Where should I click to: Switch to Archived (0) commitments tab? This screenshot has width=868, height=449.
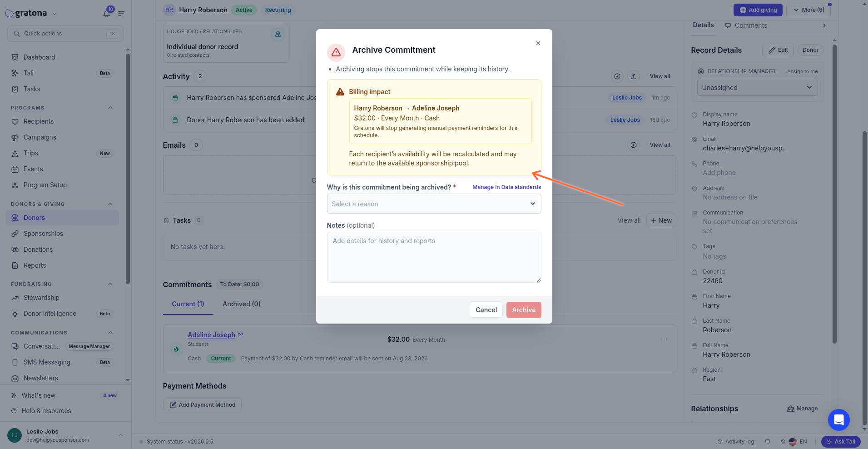point(241,304)
